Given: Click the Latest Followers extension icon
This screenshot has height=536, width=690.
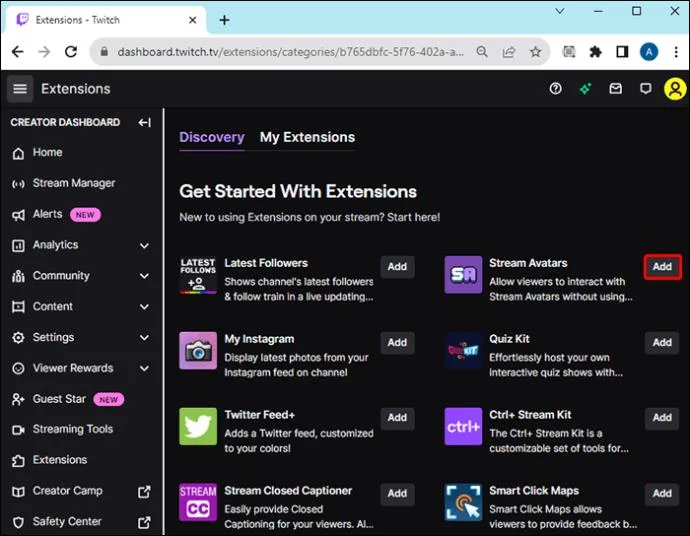Looking at the screenshot, I should click(x=198, y=275).
